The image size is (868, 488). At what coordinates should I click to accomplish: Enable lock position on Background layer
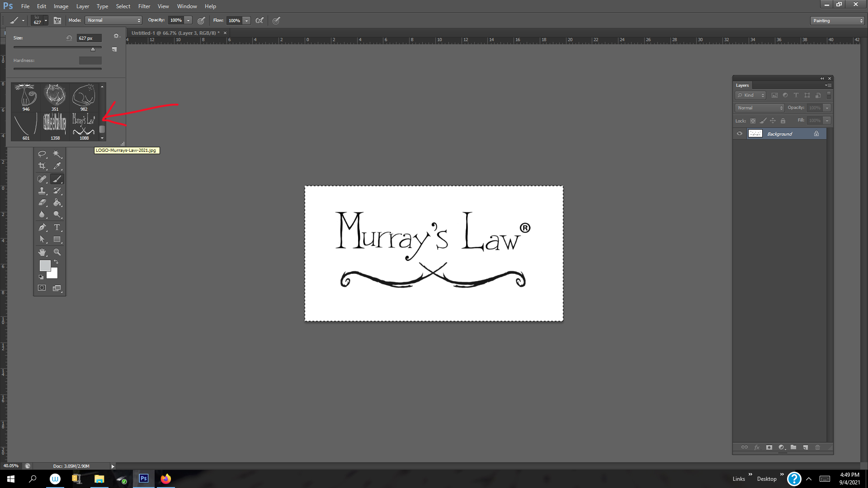[x=773, y=120]
